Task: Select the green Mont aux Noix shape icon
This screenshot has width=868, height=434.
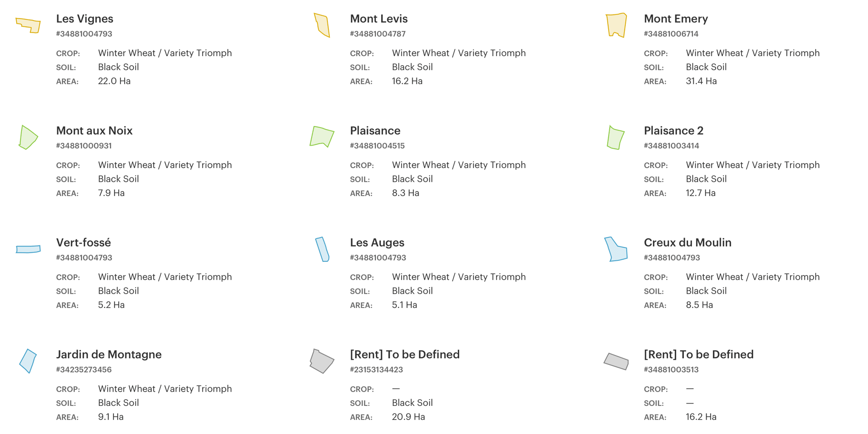Action: coord(28,138)
